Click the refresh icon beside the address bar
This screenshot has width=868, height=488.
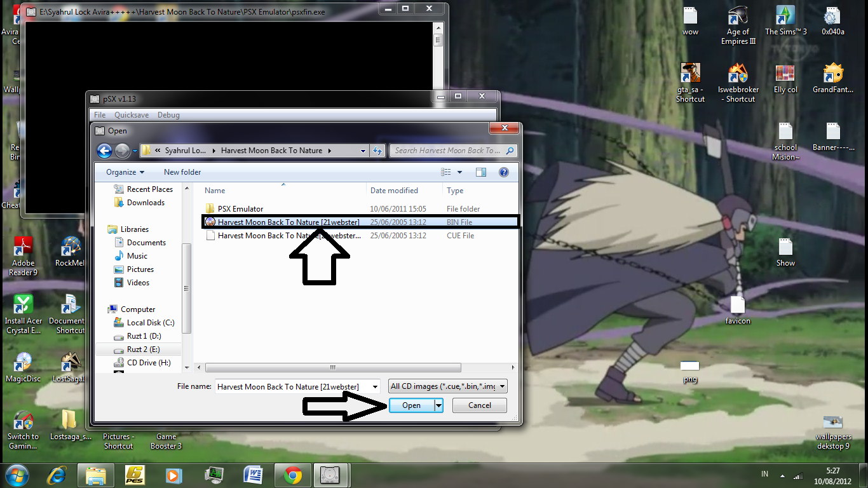point(378,151)
